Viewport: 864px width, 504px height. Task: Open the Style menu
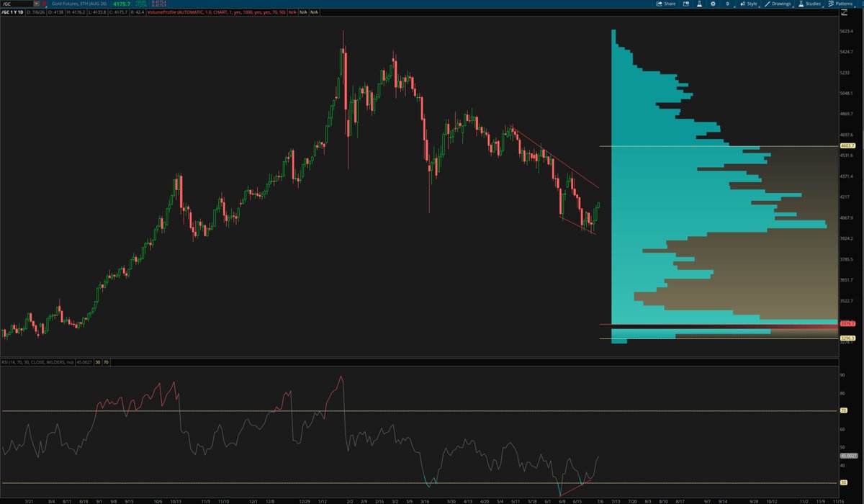point(749,4)
